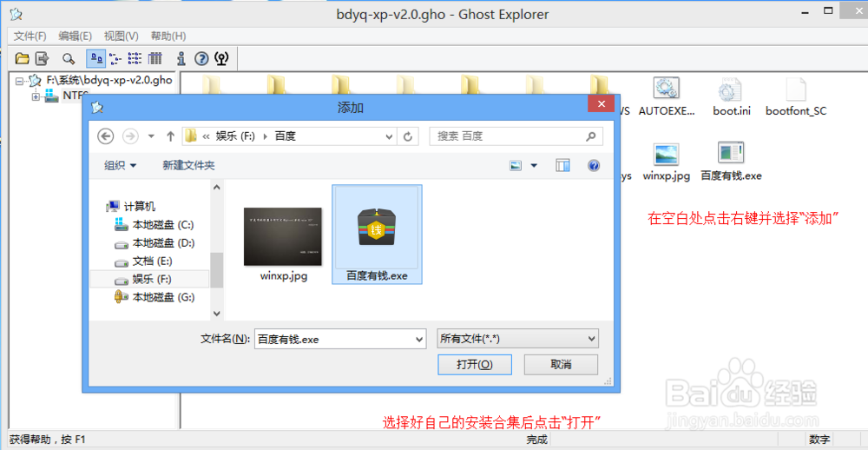Select NTFS partition label in tree
Image resolution: width=868 pixels, height=450 pixels.
[76, 96]
